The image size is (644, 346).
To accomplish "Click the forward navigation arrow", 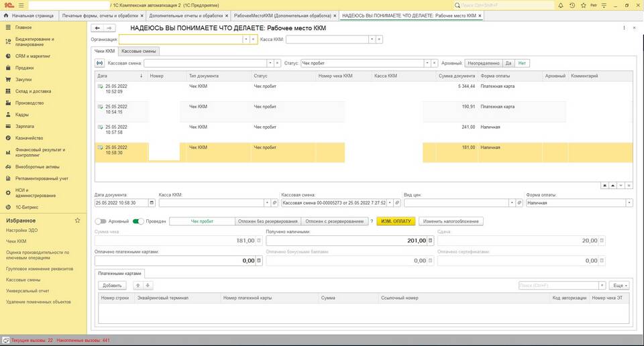I will click(109, 28).
